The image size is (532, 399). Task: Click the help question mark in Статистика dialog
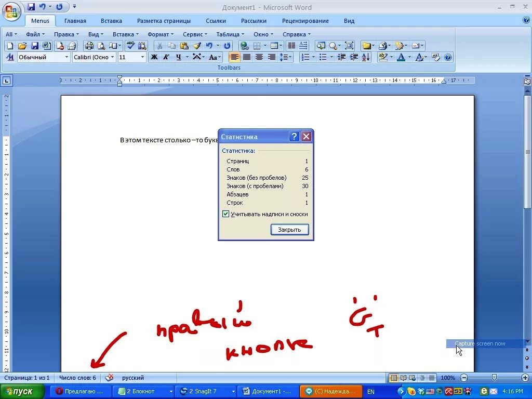(x=294, y=137)
